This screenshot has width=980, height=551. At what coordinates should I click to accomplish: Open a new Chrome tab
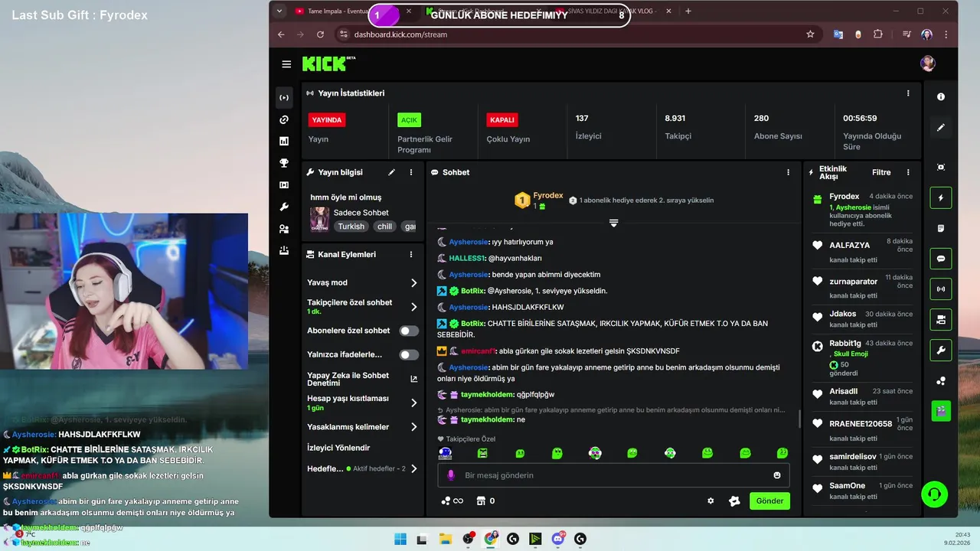pos(688,11)
